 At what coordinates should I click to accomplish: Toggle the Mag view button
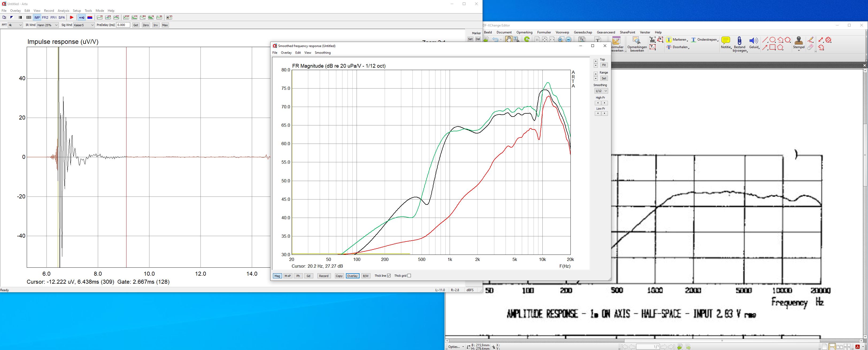[x=277, y=276]
